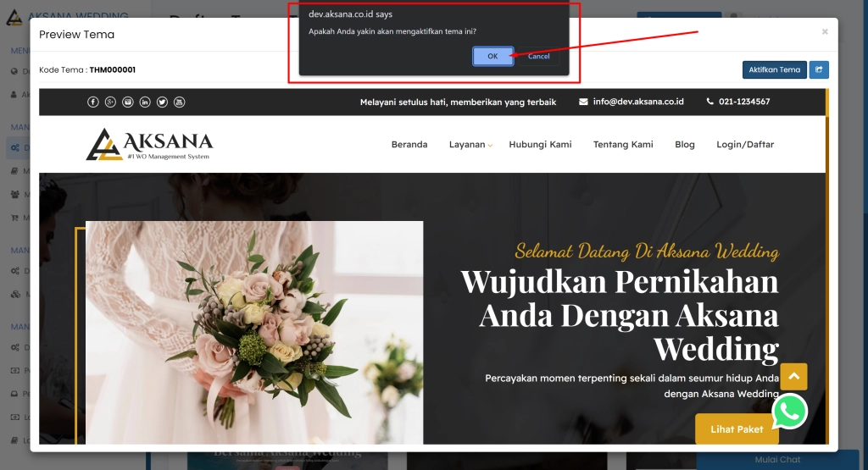This screenshot has width=868, height=470.
Task: Open the Blog menu item
Action: 685,144
